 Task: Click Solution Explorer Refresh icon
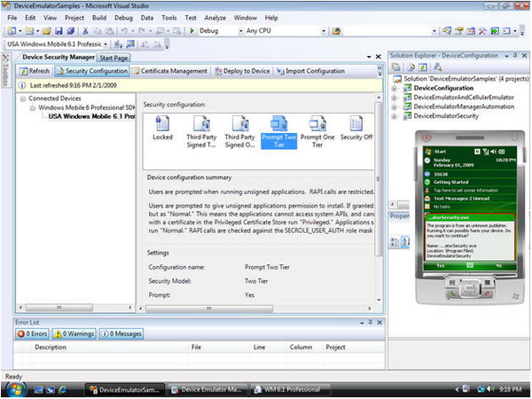tap(423, 67)
